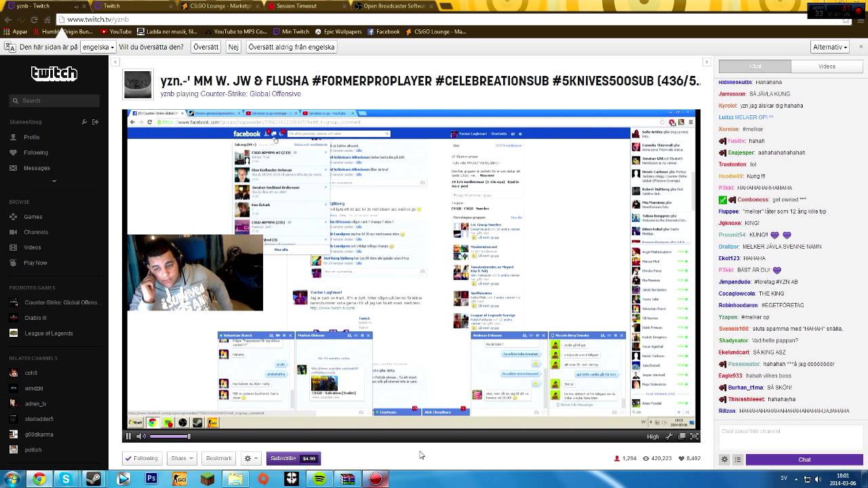The width and height of the screenshot is (868, 488).
Task: Open the sidebar settings wrench icon
Action: pos(85,122)
